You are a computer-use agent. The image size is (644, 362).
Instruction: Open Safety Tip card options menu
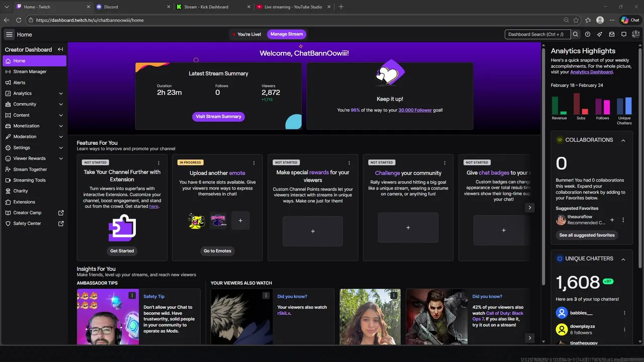click(x=132, y=296)
